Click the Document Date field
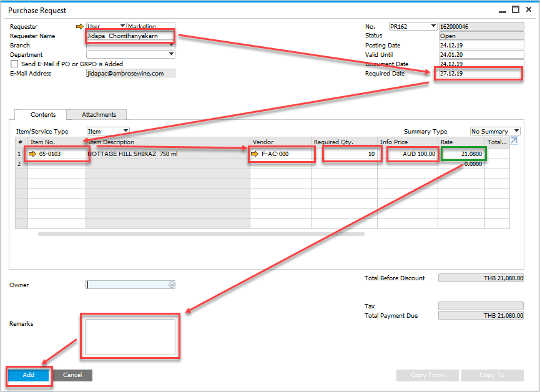Screen dimensions: 540x392 [481, 64]
